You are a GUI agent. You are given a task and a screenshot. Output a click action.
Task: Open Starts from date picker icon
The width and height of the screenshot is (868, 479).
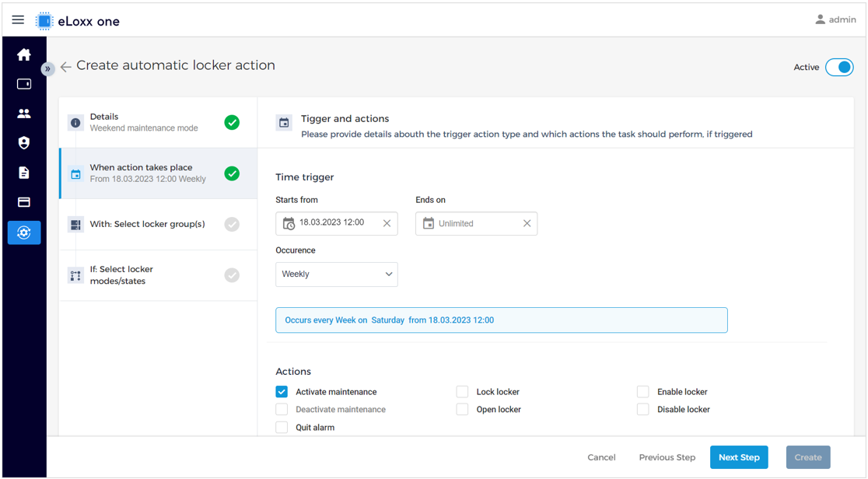289,223
